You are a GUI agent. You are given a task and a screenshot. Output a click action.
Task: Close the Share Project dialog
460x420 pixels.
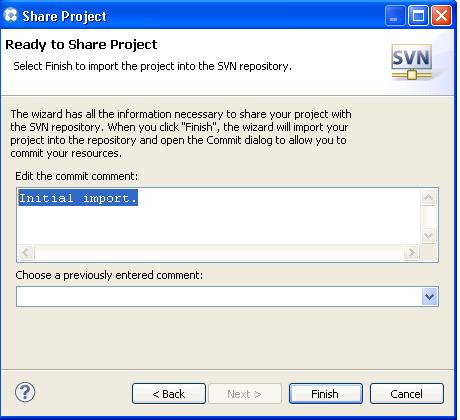tap(441, 16)
